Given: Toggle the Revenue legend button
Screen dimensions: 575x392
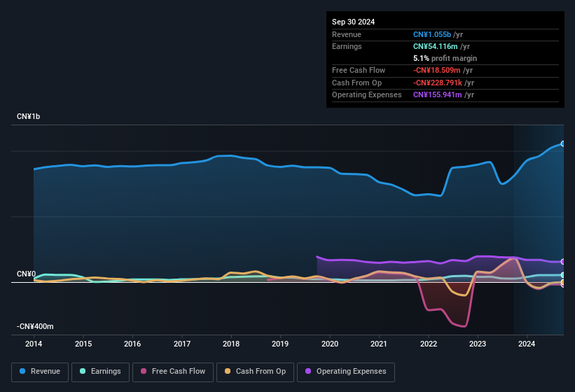Looking at the screenshot, I should 40,372.
